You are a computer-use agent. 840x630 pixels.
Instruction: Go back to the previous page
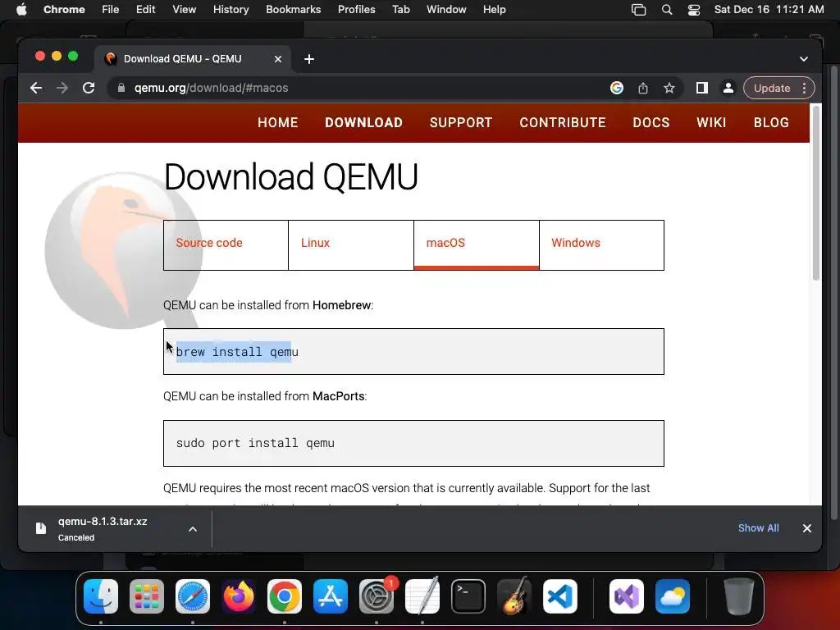click(x=36, y=88)
